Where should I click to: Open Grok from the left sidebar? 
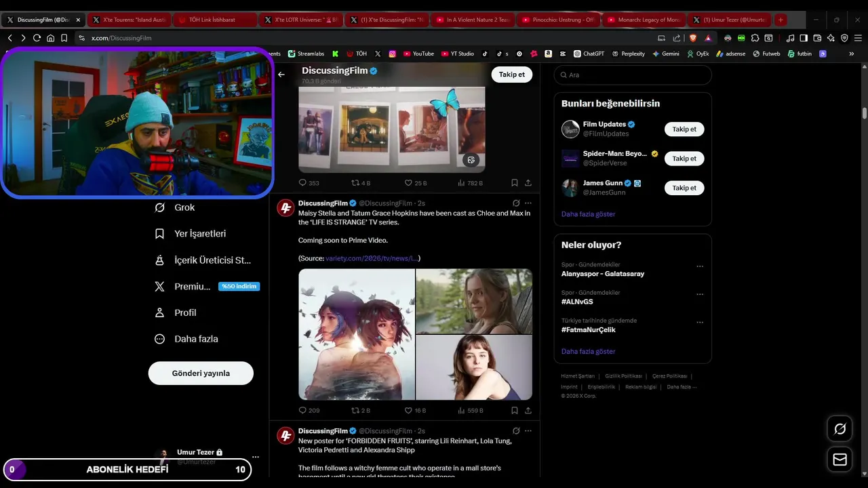[x=175, y=207]
